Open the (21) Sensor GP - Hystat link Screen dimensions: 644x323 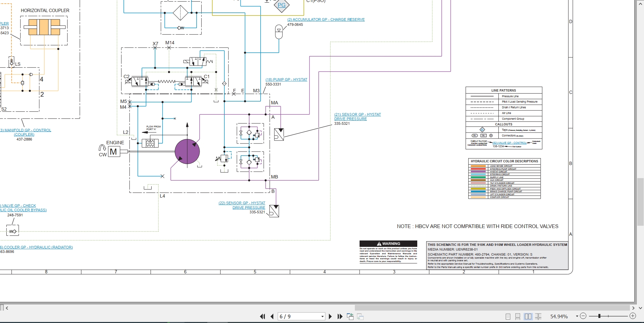pos(358,117)
